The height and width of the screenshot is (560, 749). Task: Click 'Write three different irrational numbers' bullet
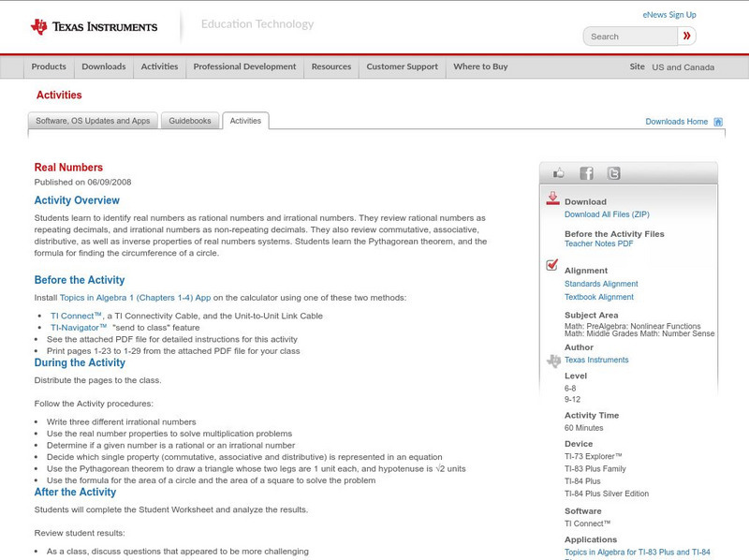click(x=122, y=422)
